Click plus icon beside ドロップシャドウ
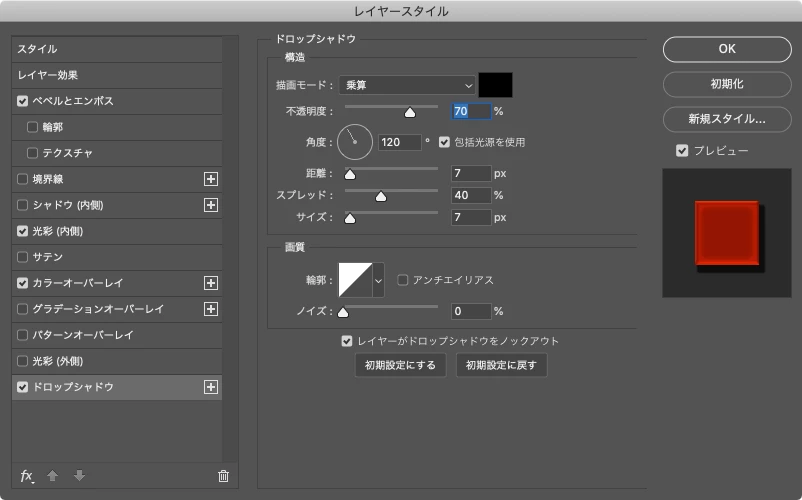This screenshot has height=500, width=802. click(211, 387)
